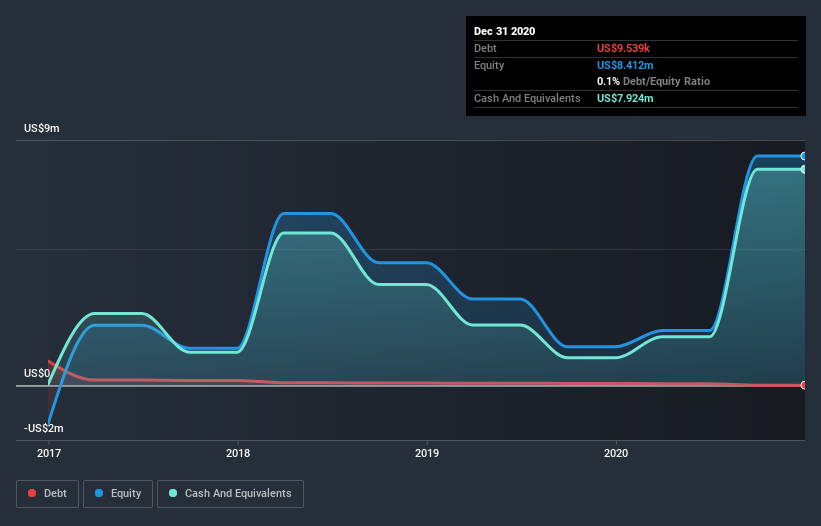821x526 pixels.
Task: Toggle Cash And Equivalents legend button
Action: 230,494
